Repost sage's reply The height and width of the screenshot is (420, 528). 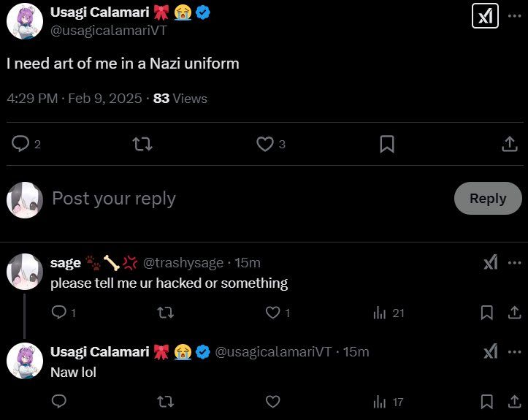pos(166,313)
